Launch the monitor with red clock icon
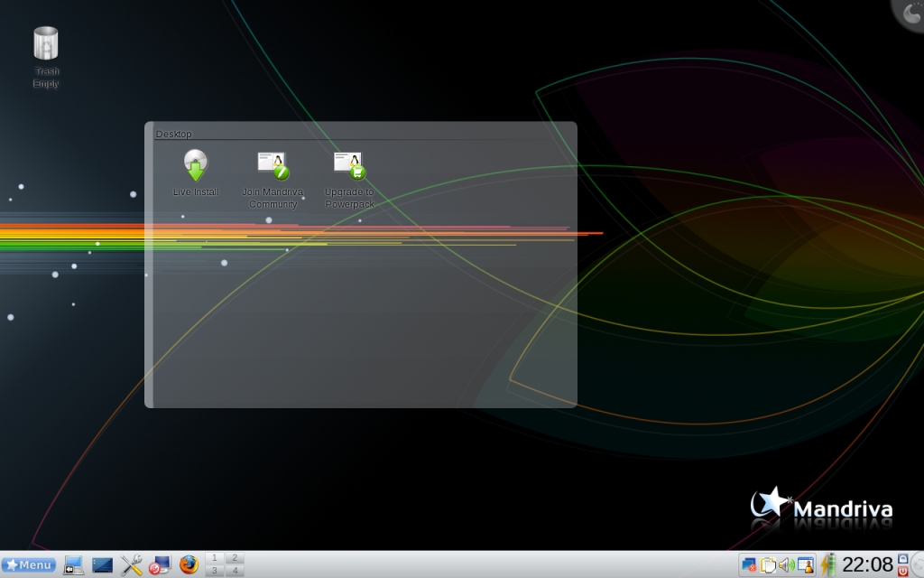The image size is (924, 578). coord(160,565)
